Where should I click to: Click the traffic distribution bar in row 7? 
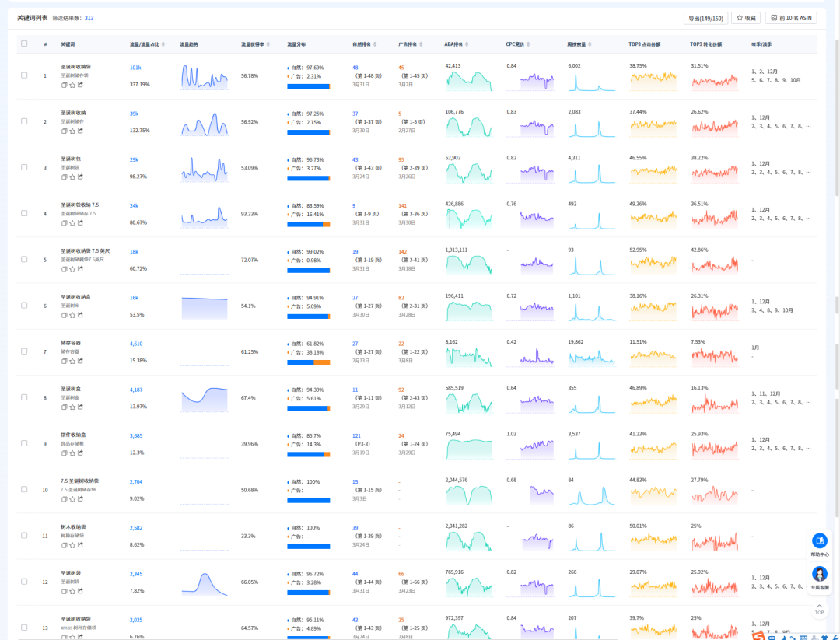click(309, 362)
